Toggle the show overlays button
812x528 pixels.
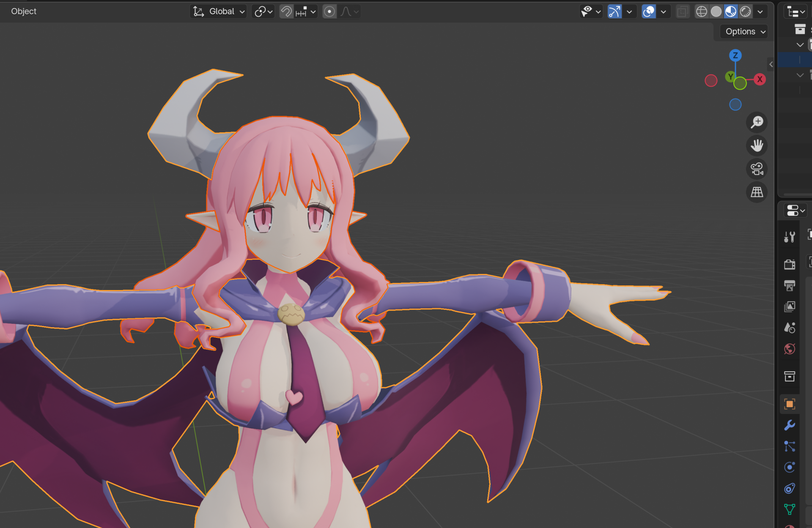(649, 11)
